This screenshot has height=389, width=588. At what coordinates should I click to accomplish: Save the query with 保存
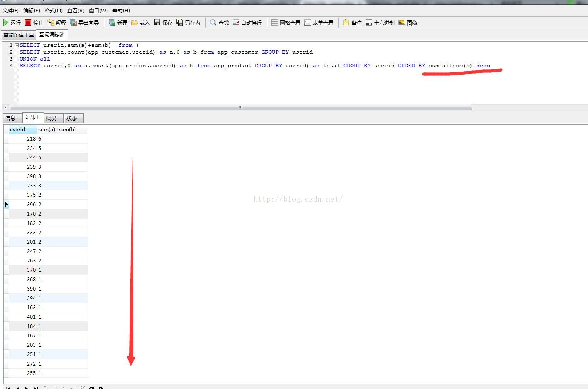(x=163, y=23)
